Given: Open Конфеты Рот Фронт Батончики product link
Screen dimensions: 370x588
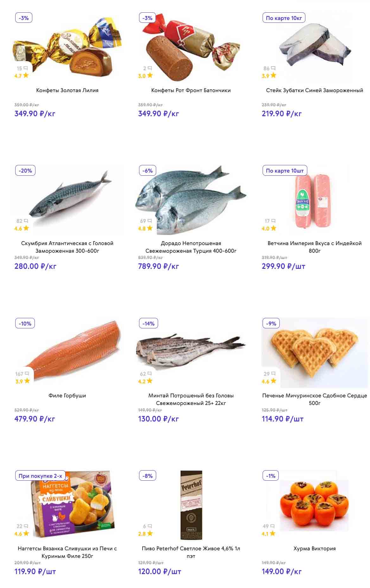Looking at the screenshot, I should click(x=191, y=90).
